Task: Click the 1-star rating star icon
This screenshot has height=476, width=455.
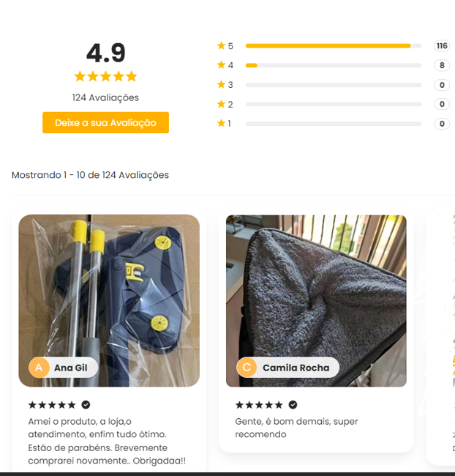Action: point(221,123)
